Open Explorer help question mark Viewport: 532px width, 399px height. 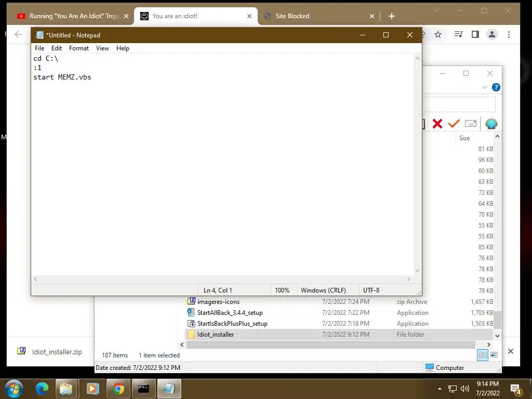(496, 87)
